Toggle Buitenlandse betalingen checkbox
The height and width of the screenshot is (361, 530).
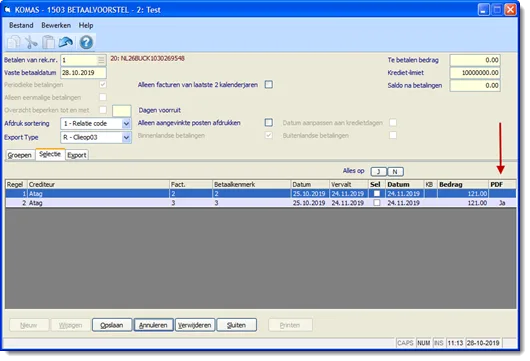393,135
